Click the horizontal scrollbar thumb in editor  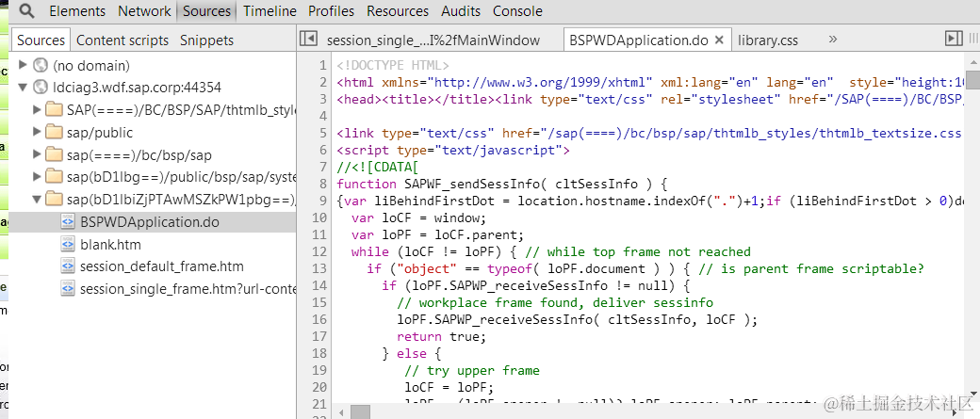360,412
